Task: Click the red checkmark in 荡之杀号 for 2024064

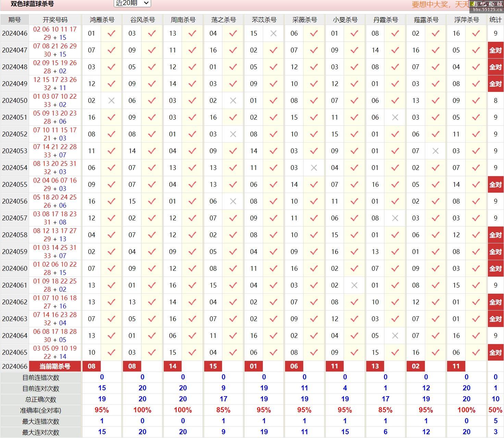Action: [233, 336]
